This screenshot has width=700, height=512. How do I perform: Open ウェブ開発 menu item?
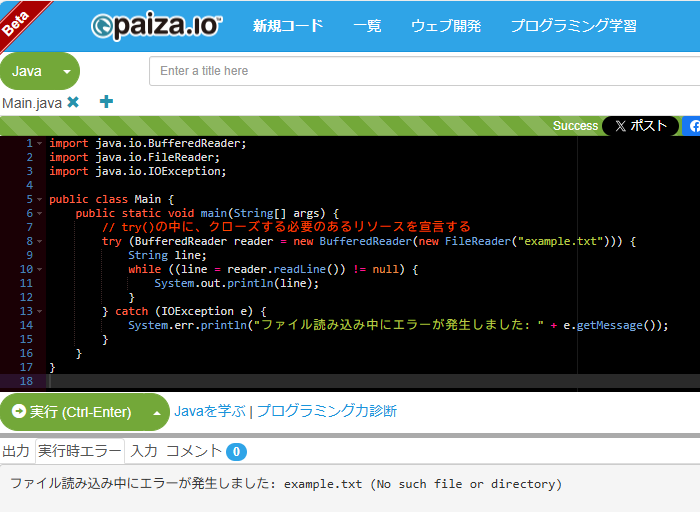coord(446,26)
